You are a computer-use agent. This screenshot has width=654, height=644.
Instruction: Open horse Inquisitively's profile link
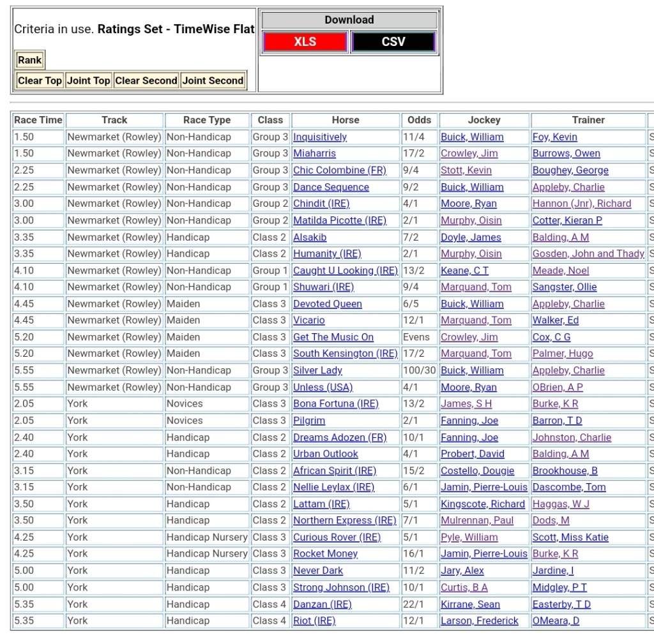coord(319,137)
